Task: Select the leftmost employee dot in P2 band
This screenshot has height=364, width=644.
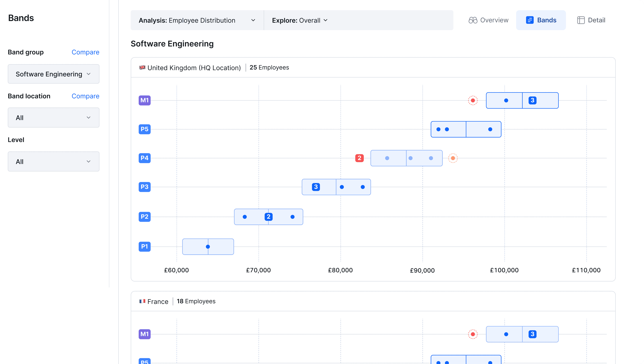Action: point(245,217)
